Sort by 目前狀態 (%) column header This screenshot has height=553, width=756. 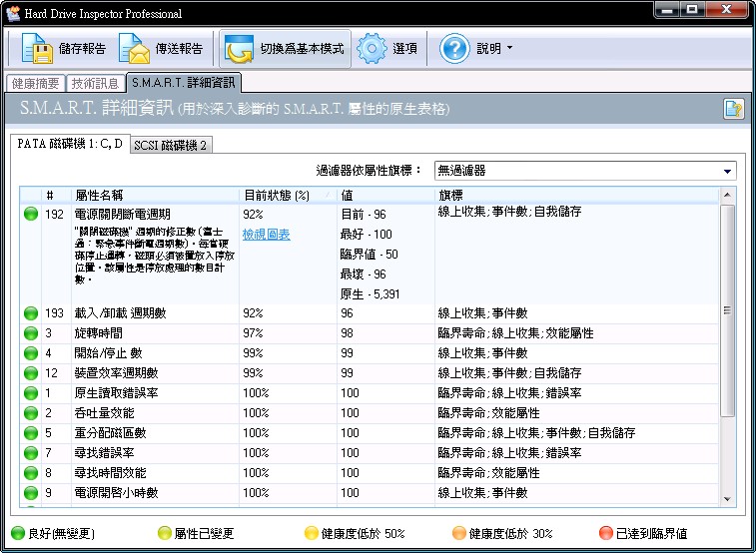coord(288,195)
